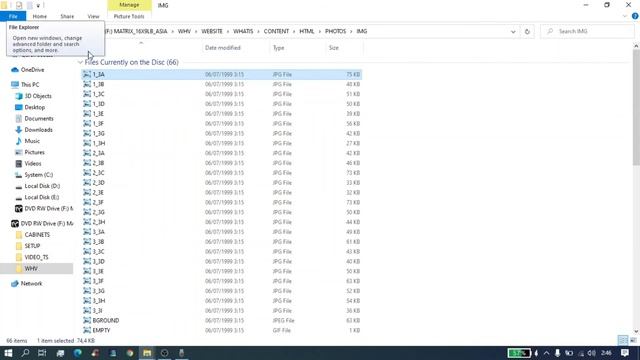Image resolution: width=640 pixels, height=360 pixels.
Task: Select Local Disk (D:) drive
Action: [38, 186]
